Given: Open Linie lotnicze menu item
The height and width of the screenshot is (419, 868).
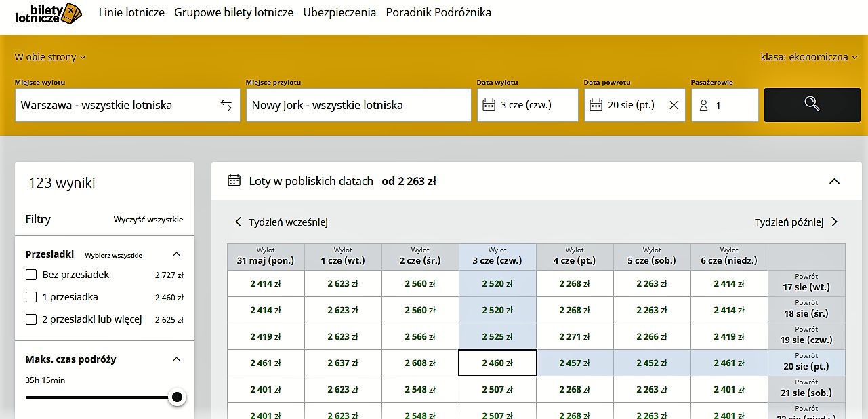Looking at the screenshot, I should [x=131, y=12].
